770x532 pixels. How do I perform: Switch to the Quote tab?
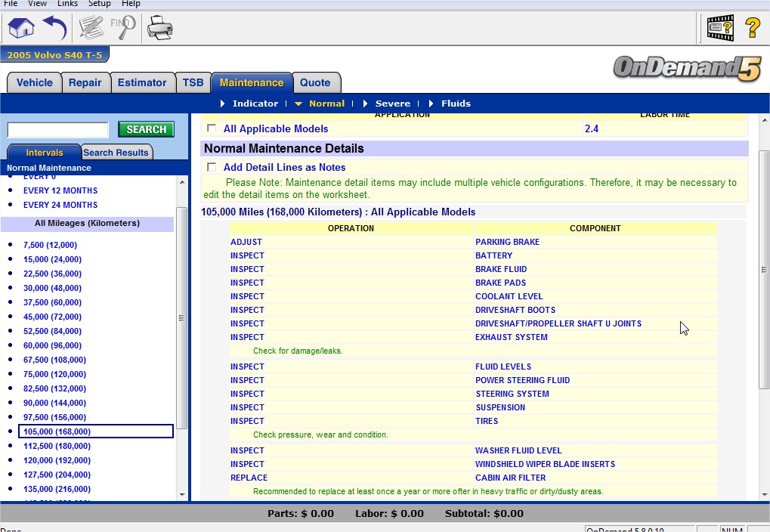click(x=315, y=82)
